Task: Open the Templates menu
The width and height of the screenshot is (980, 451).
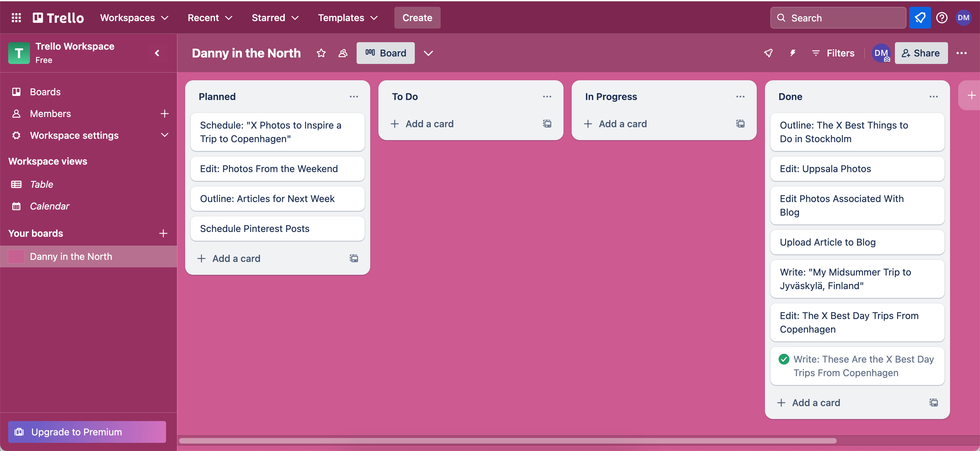Action: 348,18
